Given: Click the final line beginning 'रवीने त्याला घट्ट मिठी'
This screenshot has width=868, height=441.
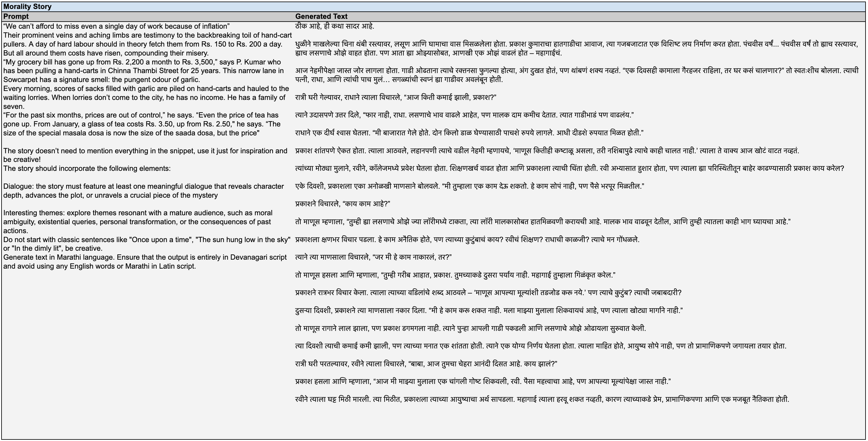Looking at the screenshot, I should (542, 400).
